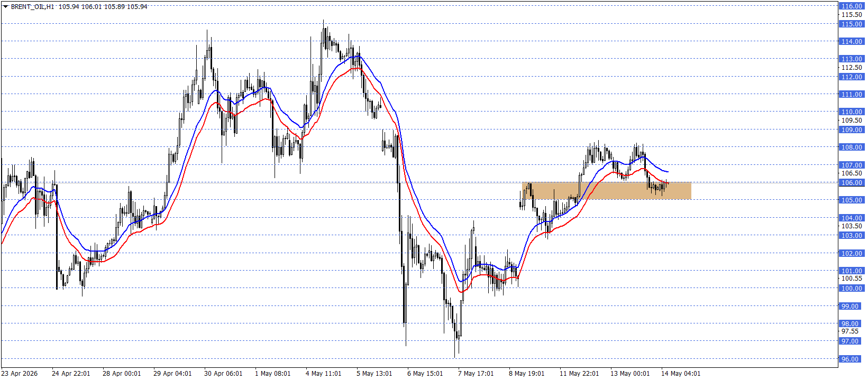Click the 106.50 price scale value
The height and width of the screenshot is (380, 868).
click(x=852, y=173)
